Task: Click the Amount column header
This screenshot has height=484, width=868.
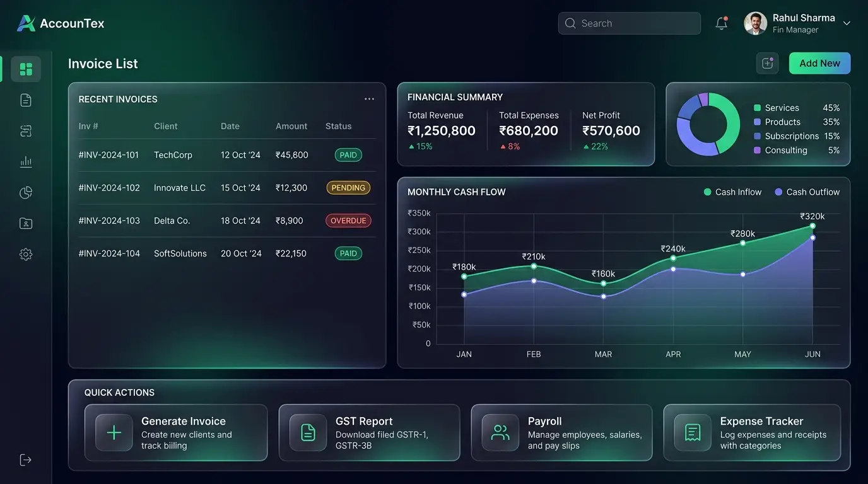Action: [291, 126]
